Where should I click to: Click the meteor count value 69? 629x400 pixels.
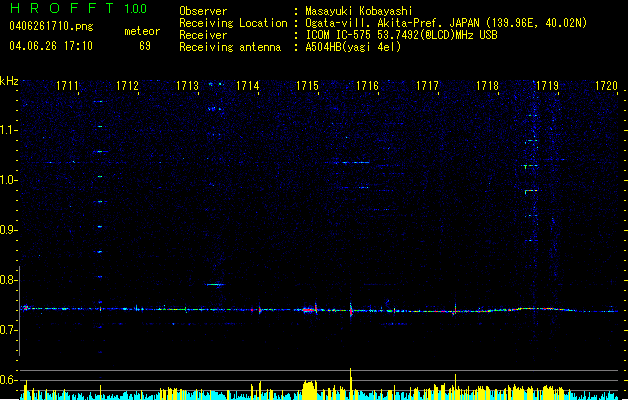coord(145,46)
